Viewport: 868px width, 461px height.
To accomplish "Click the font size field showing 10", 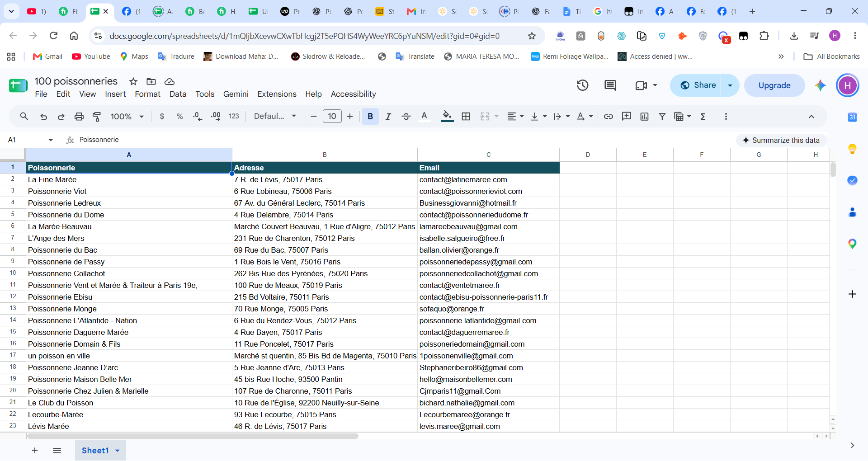I will click(332, 116).
